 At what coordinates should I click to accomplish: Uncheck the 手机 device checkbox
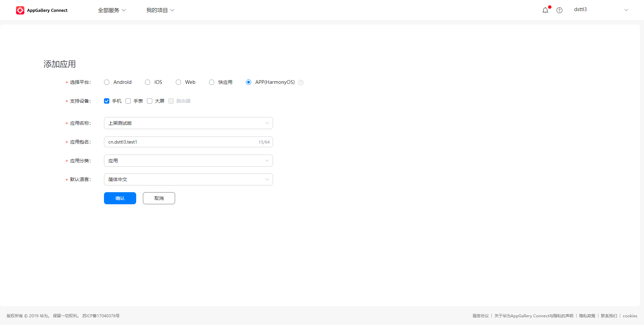(107, 101)
